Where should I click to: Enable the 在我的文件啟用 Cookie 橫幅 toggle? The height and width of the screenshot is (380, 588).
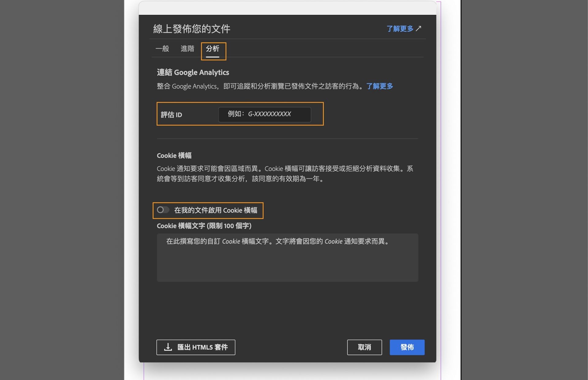[163, 210]
